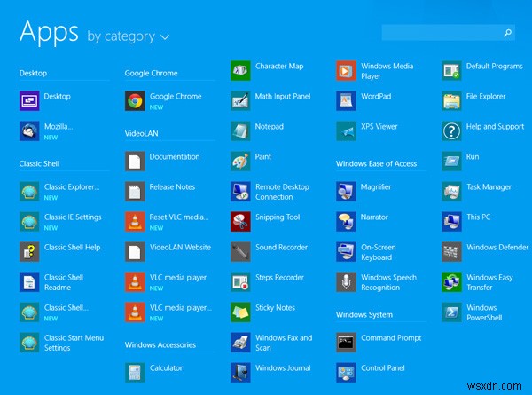Open Sticky Notes icon

point(240,312)
